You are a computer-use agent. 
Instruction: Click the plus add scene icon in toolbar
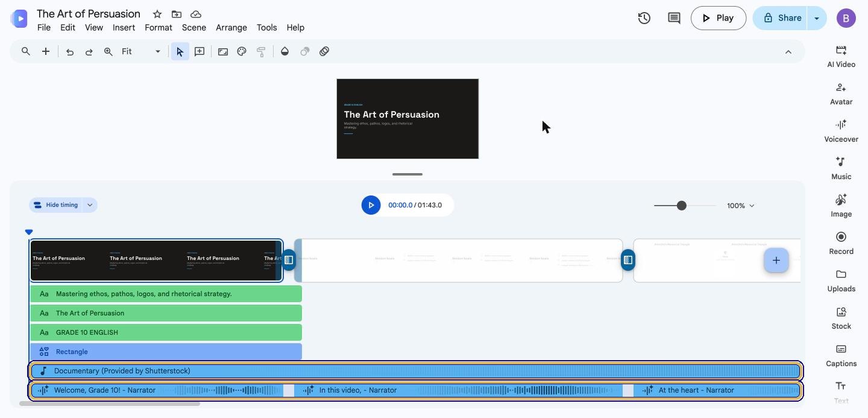[x=46, y=51]
